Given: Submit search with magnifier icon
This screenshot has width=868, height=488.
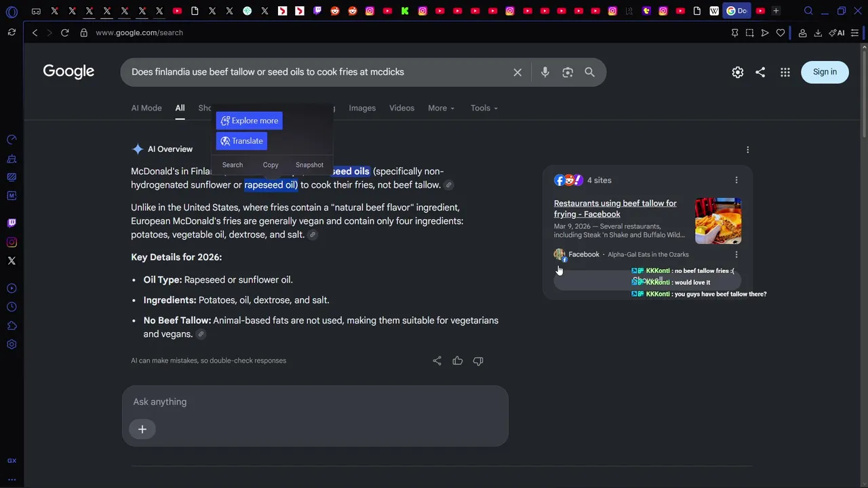Looking at the screenshot, I should tap(590, 72).
